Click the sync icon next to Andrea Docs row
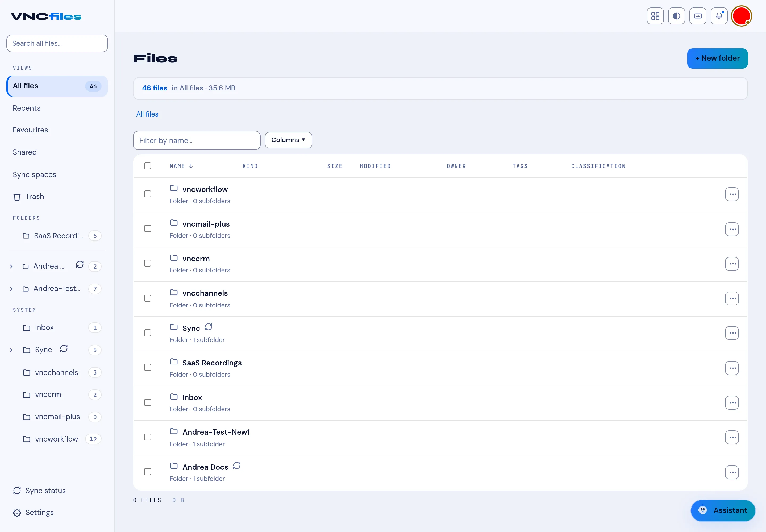This screenshot has height=532, width=766. 237,466
